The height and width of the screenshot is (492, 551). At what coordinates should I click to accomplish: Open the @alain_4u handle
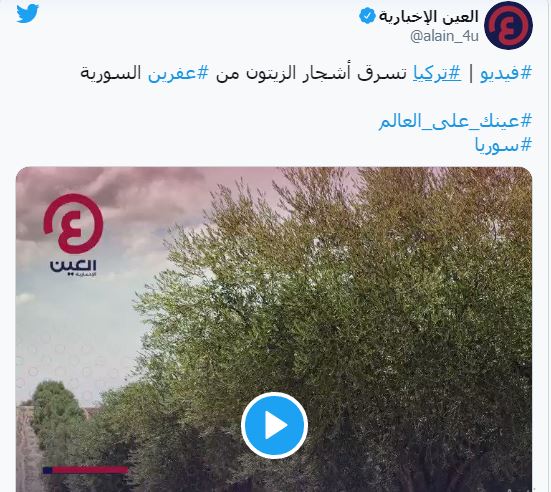(444, 36)
